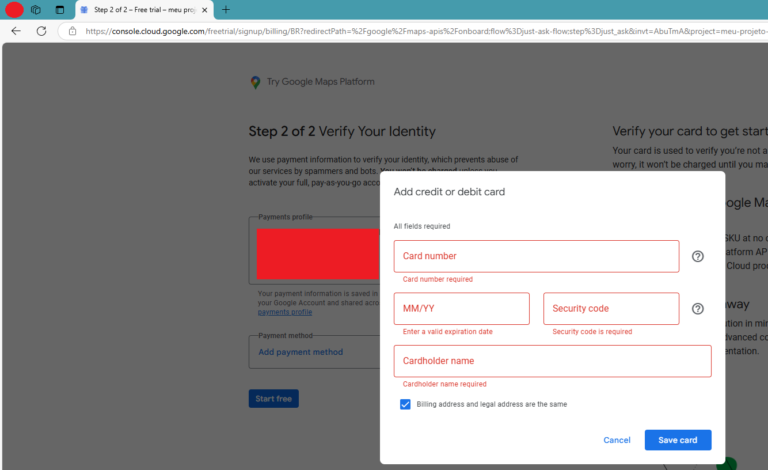Click Cancel in the card dialog

(616, 440)
